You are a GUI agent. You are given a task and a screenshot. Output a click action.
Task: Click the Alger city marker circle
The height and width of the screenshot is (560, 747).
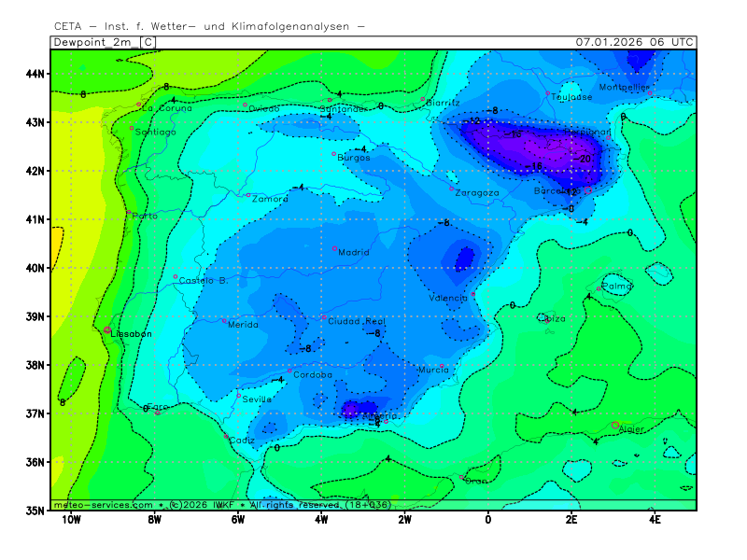615,425
